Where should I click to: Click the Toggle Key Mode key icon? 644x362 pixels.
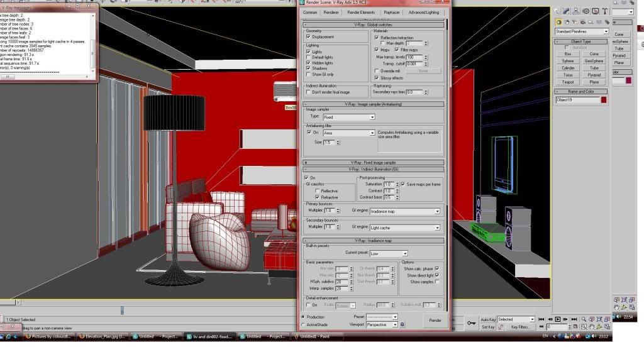(472, 322)
